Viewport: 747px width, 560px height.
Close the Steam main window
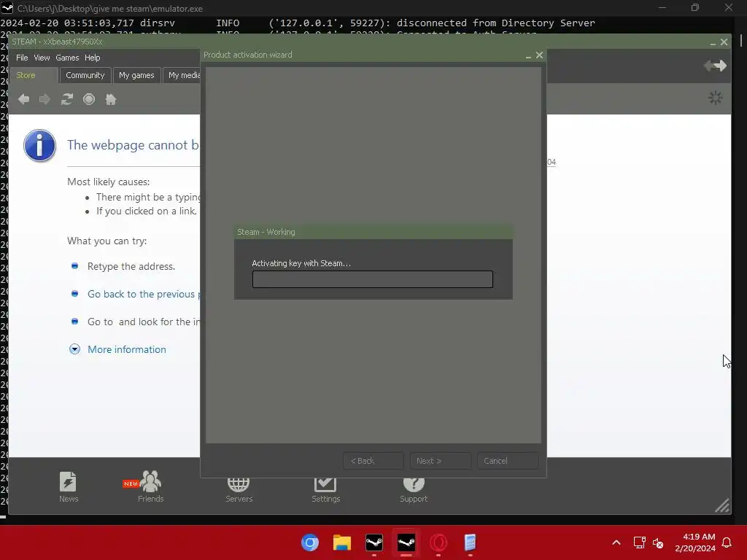pyautogui.click(x=724, y=42)
